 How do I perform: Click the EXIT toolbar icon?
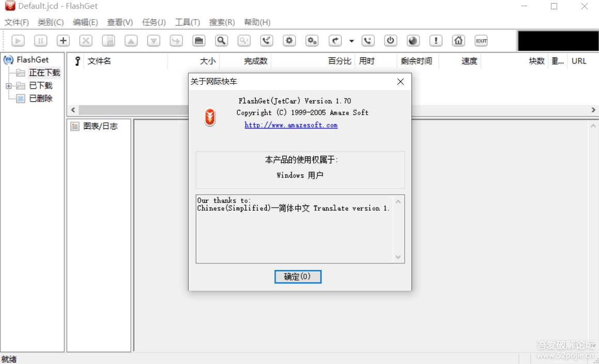(x=481, y=41)
